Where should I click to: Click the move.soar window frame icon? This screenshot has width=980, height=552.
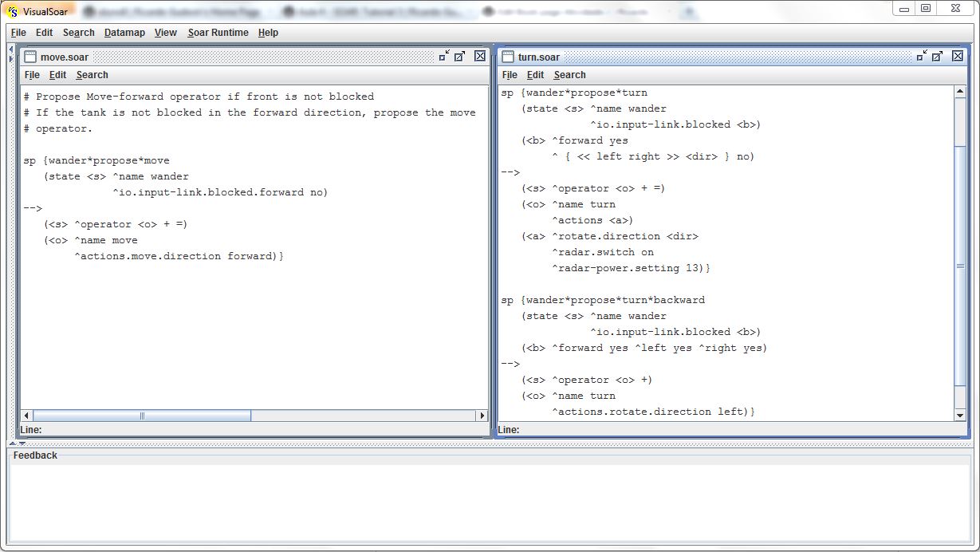30,57
